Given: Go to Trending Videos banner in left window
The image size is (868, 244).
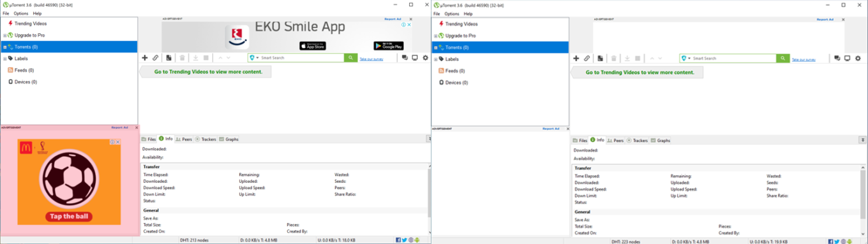Looking at the screenshot, I should click(x=206, y=72).
